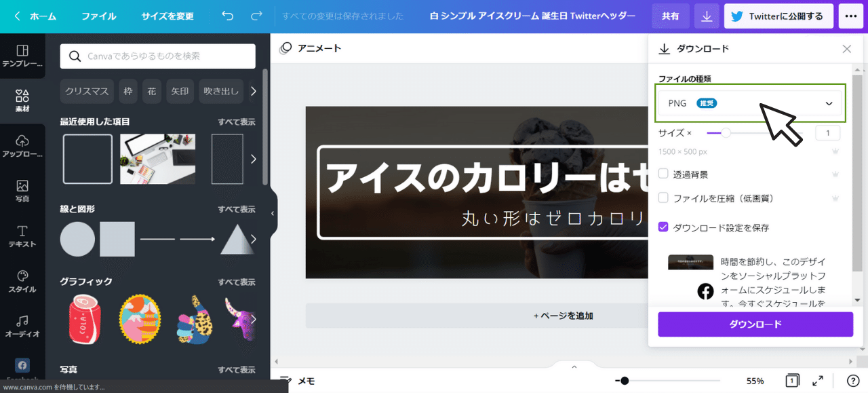Click the 55% zoom percentage
868x393 pixels.
(755, 381)
